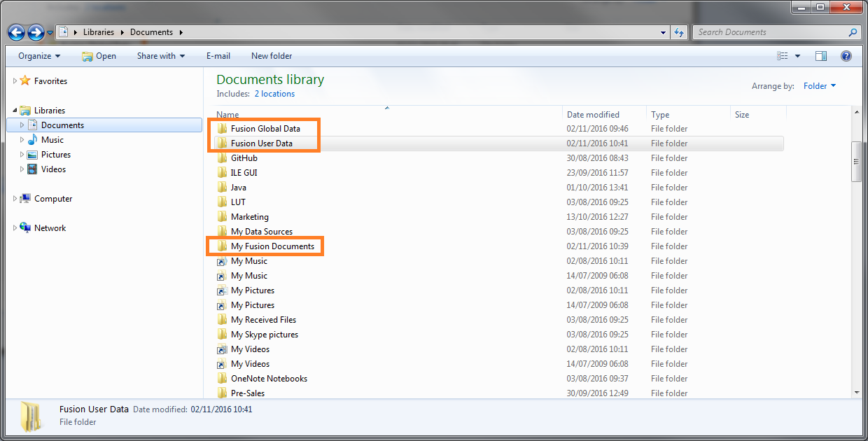Open the Help question mark icon
This screenshot has height=441, width=868.
[x=846, y=56]
